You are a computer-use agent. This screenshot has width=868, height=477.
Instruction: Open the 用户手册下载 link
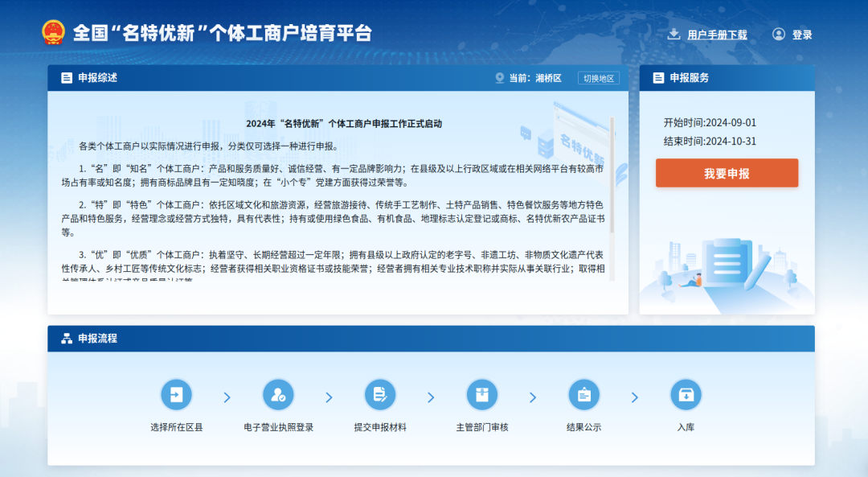click(x=717, y=35)
